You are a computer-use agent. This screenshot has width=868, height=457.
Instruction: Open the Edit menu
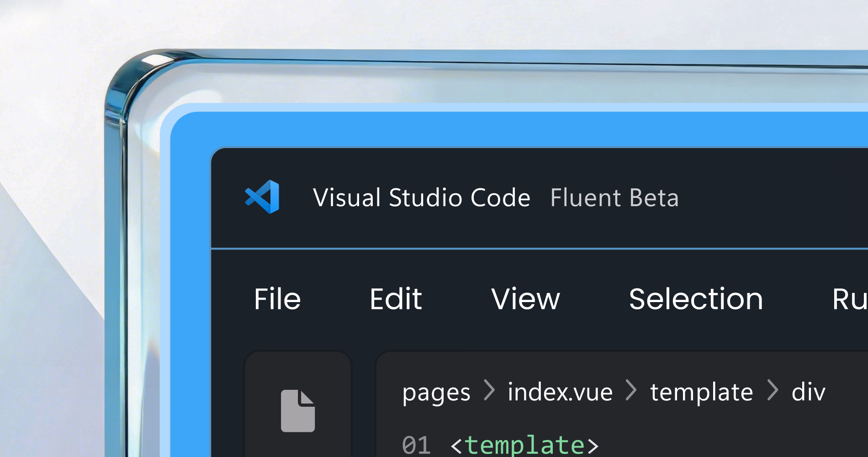coord(396,299)
